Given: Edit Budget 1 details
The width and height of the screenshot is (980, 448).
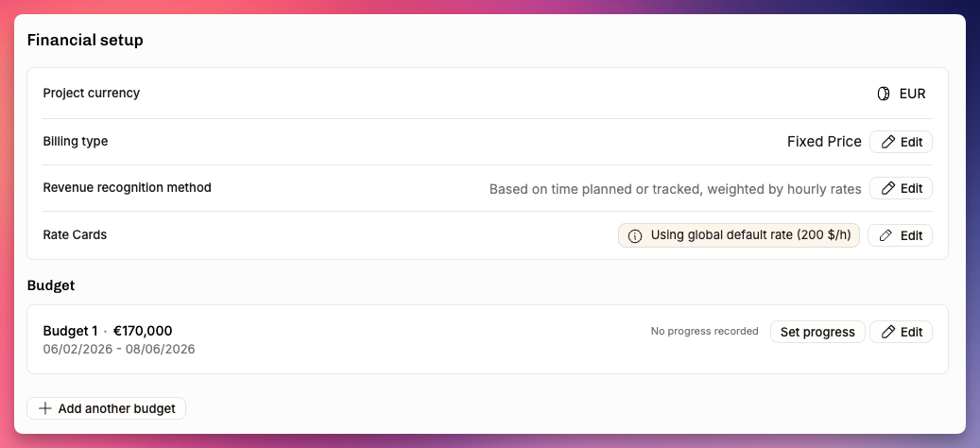Looking at the screenshot, I should pos(901,332).
